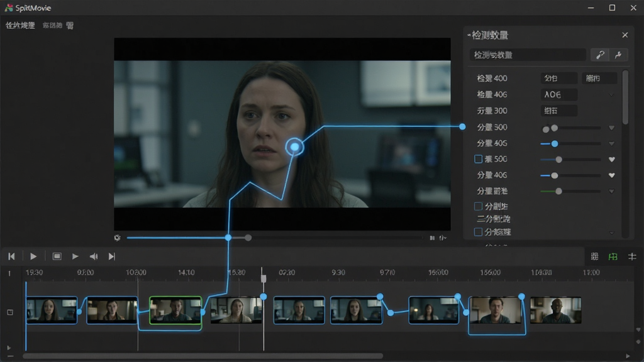Select the clip thumbnail just right of the playhead

click(299, 310)
